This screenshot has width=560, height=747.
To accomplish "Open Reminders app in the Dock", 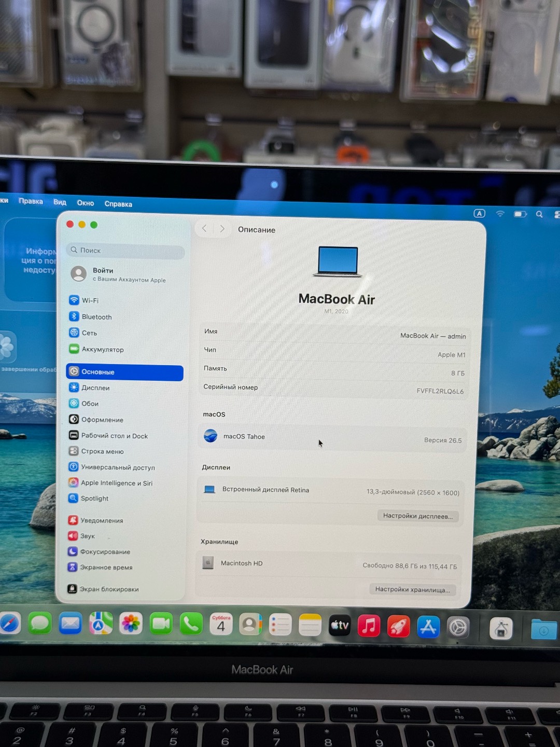I will 280,625.
